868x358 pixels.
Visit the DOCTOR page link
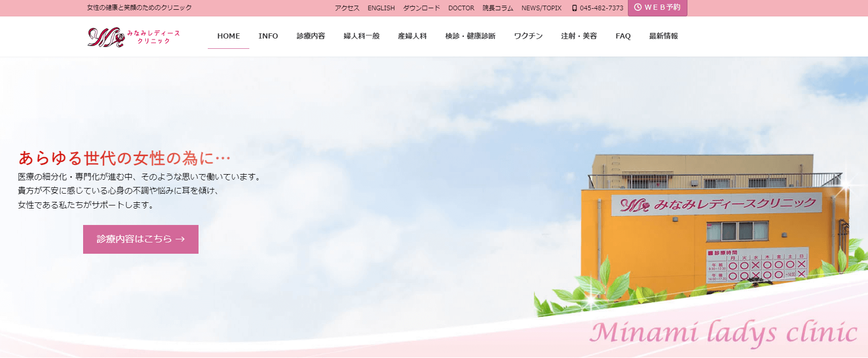pos(461,8)
